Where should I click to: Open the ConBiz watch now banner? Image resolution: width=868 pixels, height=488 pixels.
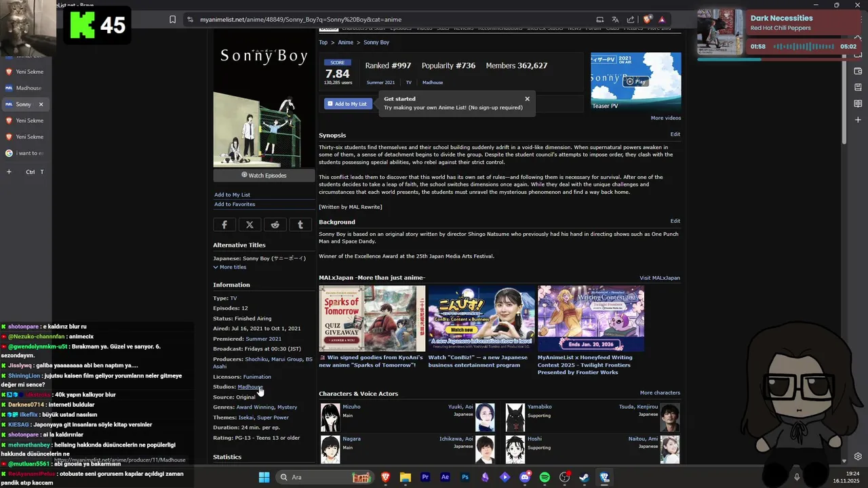click(x=481, y=319)
